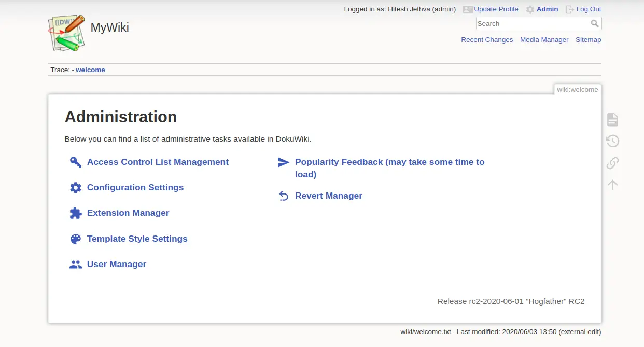
Task: Open the Sitemap
Action: (x=589, y=40)
